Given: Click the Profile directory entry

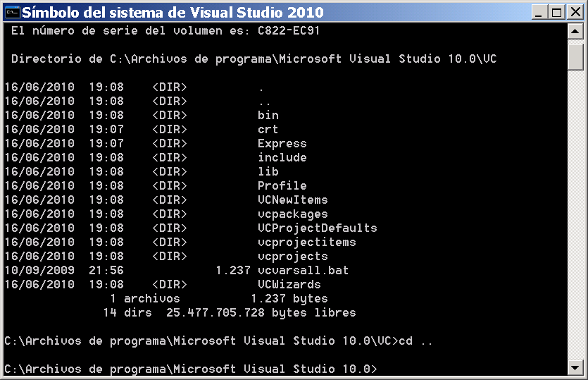Looking at the screenshot, I should (x=282, y=185).
